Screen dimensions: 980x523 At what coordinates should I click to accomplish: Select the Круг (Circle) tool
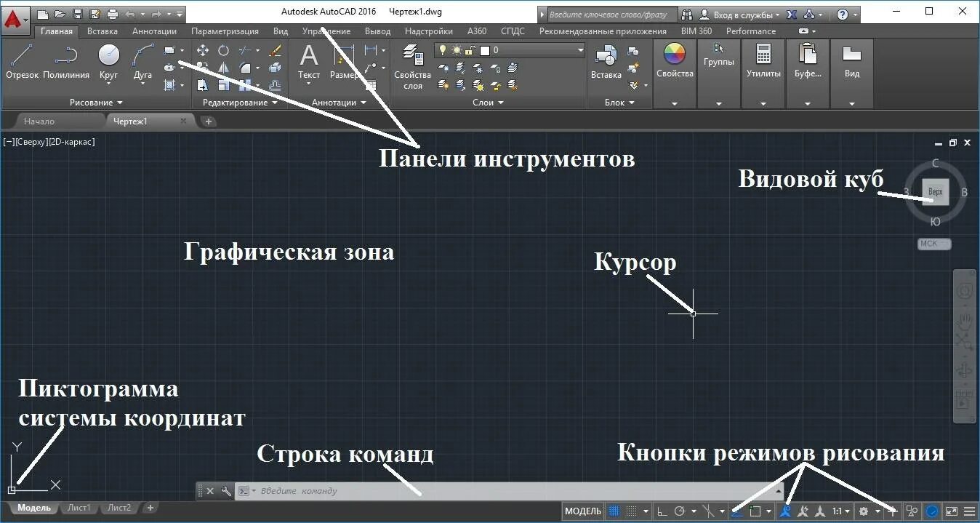109,61
